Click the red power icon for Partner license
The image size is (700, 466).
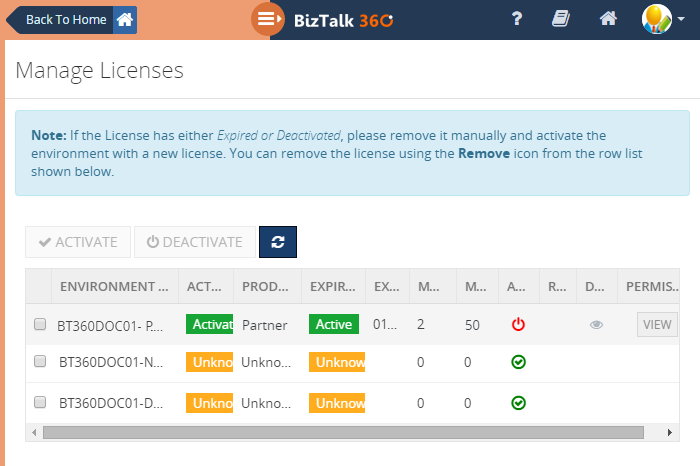coord(518,324)
